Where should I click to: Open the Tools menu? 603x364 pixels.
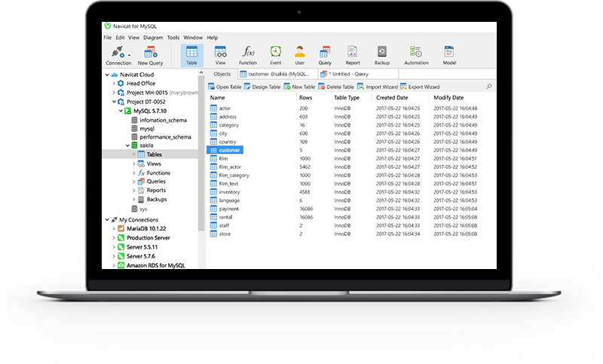tap(173, 38)
